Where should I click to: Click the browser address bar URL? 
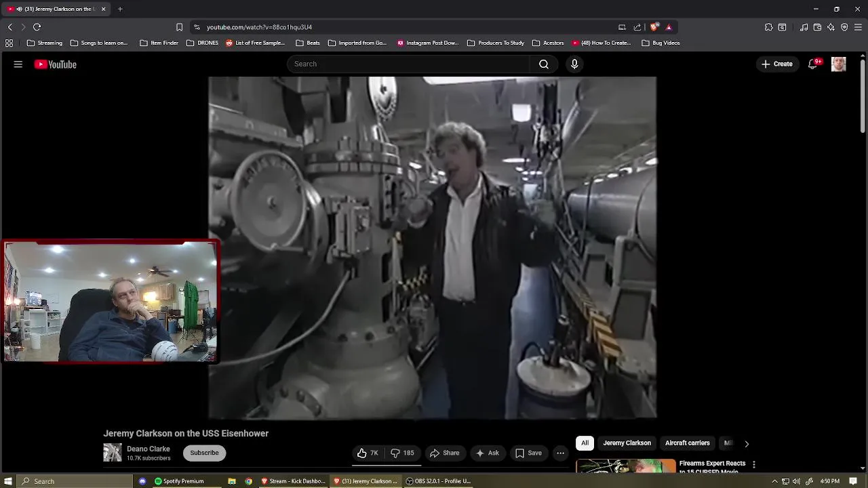(x=259, y=27)
